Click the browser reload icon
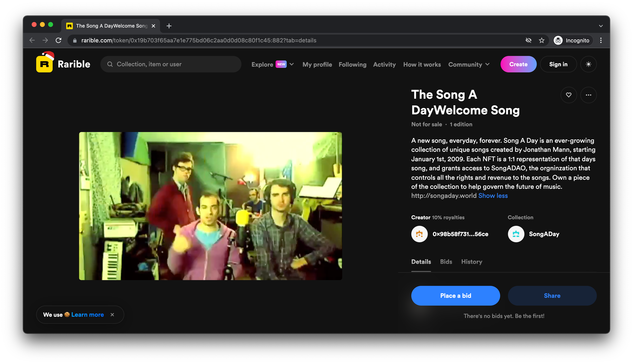Screen dimensions: 633x364 click(x=58, y=40)
